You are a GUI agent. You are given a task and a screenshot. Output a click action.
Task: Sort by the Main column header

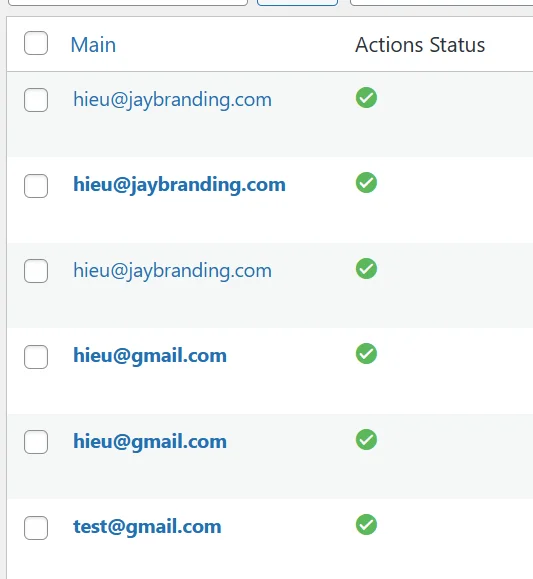tap(93, 45)
